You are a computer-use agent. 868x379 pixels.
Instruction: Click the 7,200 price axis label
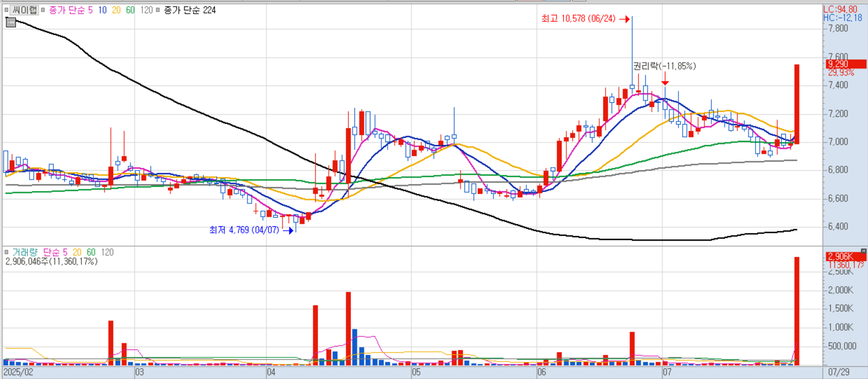click(x=838, y=113)
